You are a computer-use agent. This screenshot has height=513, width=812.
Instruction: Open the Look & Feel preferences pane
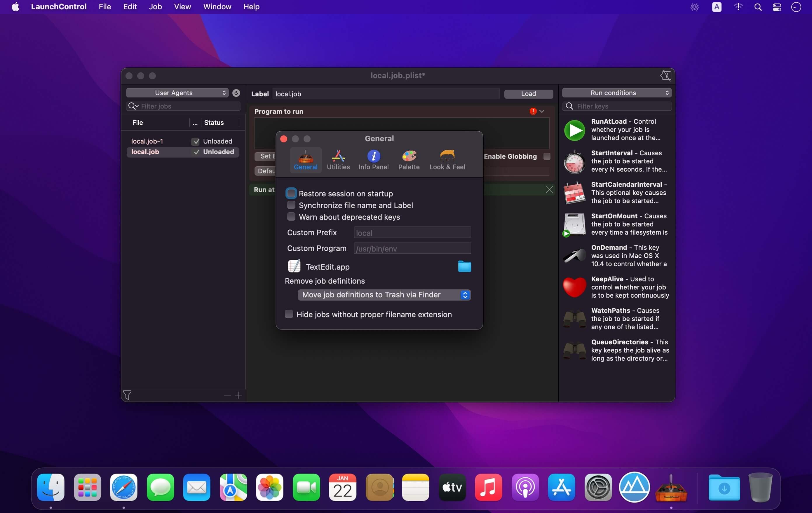coord(447,160)
